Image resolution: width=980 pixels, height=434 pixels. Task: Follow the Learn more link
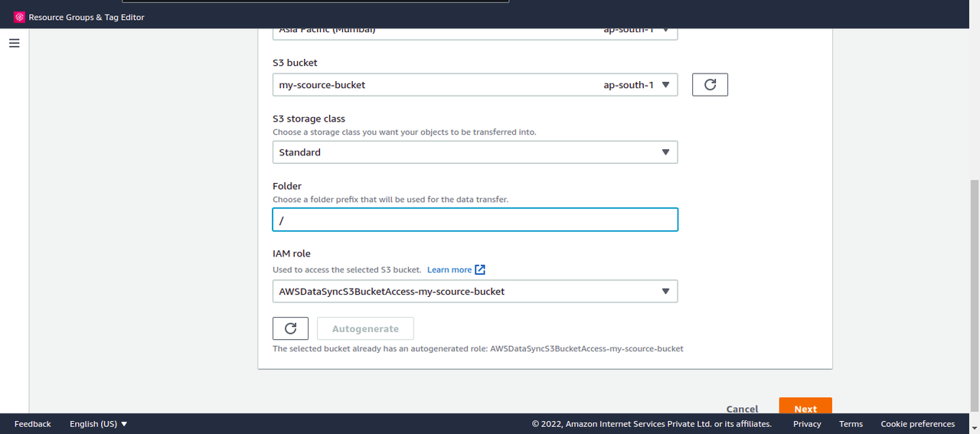(x=449, y=269)
